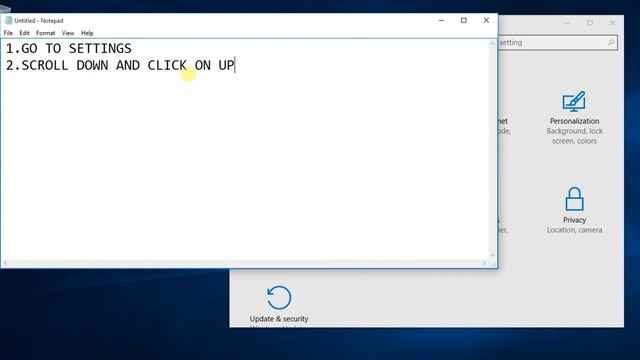Open Privacy in the Settings window
Image resolution: width=640 pixels, height=360 pixels.
[x=574, y=211]
